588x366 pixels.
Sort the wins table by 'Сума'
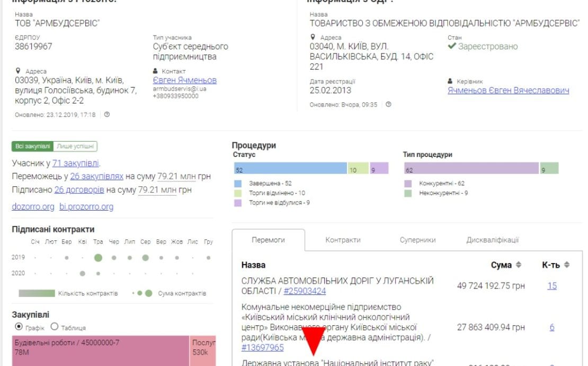(x=519, y=265)
